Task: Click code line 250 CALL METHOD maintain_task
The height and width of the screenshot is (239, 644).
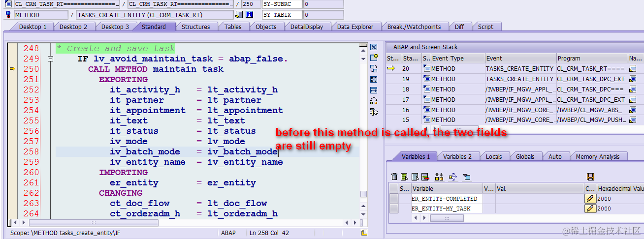Action: [156, 69]
